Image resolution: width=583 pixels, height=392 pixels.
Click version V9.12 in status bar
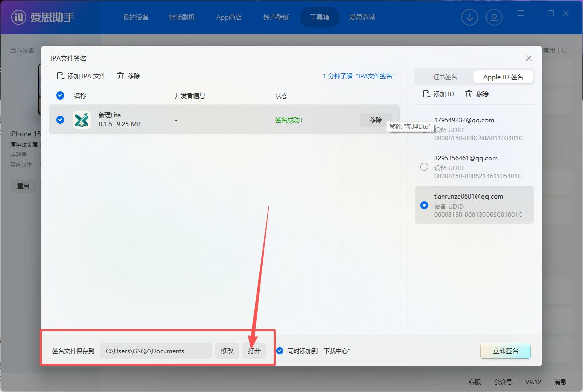(533, 382)
